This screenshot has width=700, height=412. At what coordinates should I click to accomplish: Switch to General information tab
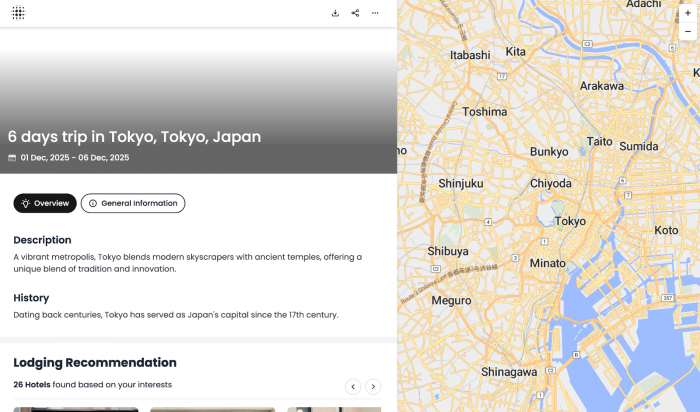[x=133, y=203]
